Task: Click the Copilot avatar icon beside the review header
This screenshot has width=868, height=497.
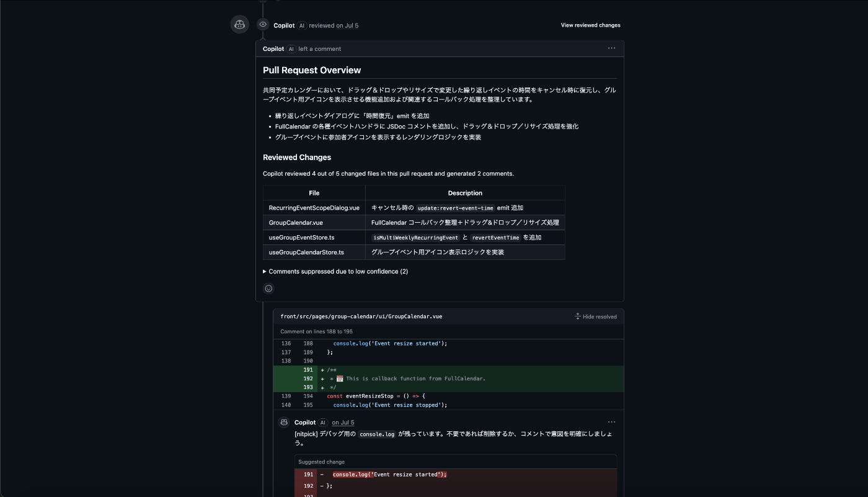Action: tap(240, 24)
